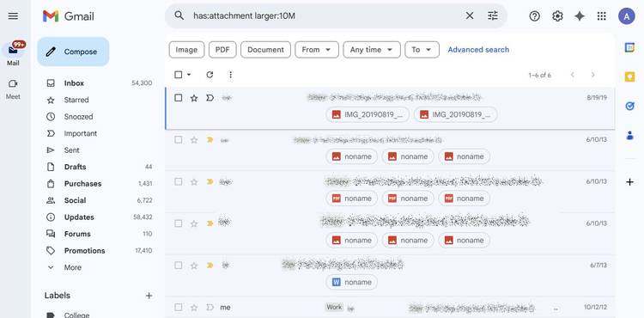Viewport: 644px width, 318px height.
Task: Clear the search with the X icon
Action: pos(470,15)
